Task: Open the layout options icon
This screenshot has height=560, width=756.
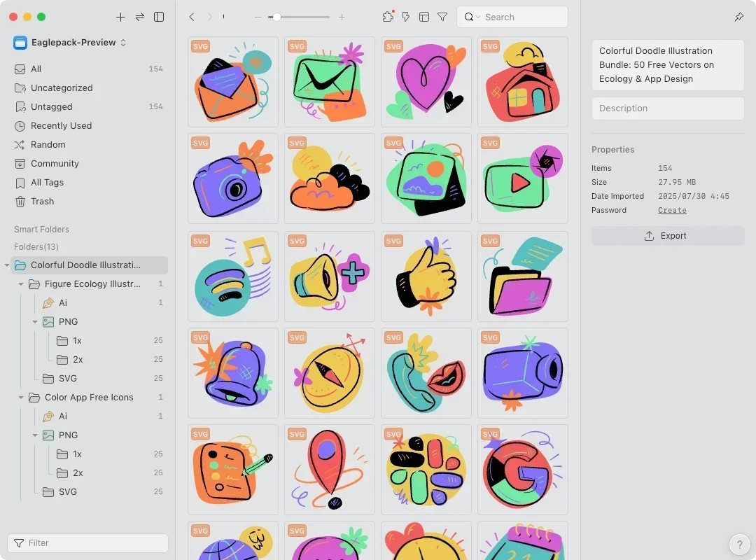Action: [424, 17]
